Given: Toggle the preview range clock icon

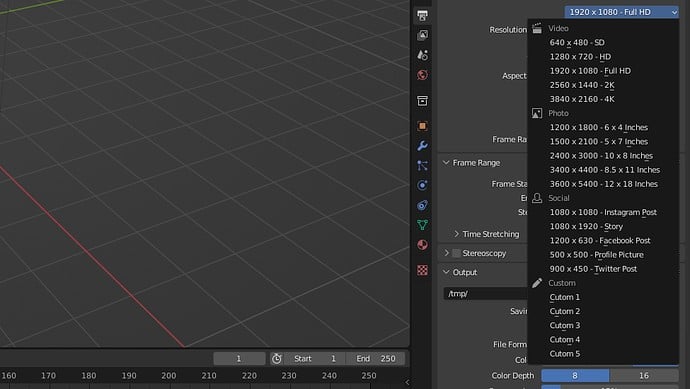Looking at the screenshot, I should click(x=276, y=359).
